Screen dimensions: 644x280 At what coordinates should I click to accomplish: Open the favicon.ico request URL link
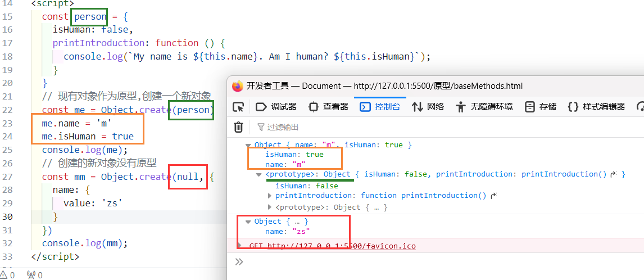point(341,246)
